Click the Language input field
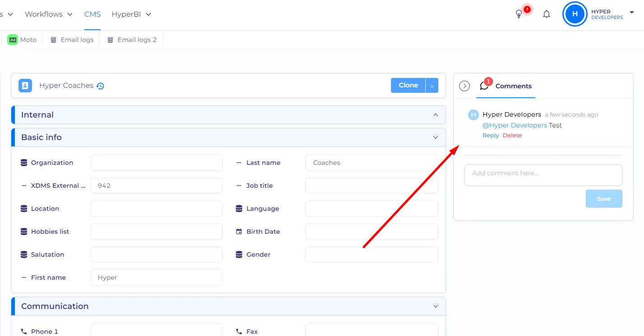 372,209
